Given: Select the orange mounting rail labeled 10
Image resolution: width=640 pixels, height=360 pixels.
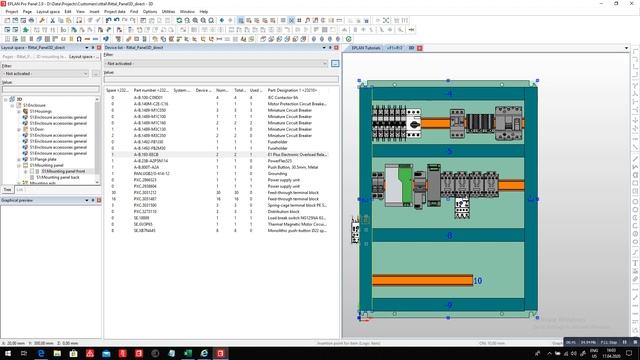Looking at the screenshot, I should coord(422,280).
